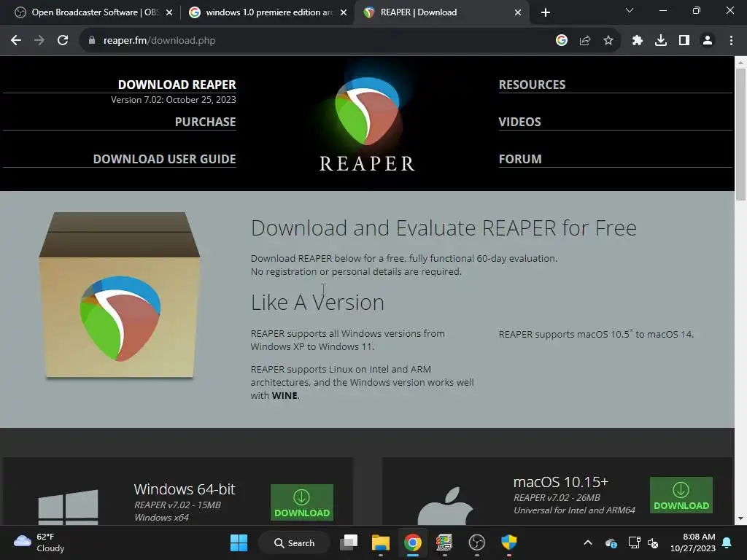Close the REAPER Download tab

point(518,12)
